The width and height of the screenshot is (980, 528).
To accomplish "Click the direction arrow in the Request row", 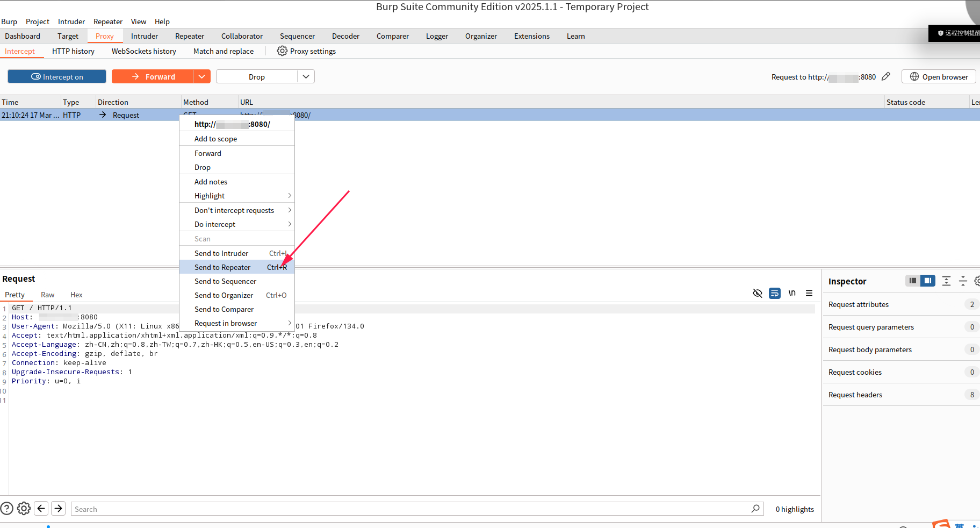I will pyautogui.click(x=103, y=115).
